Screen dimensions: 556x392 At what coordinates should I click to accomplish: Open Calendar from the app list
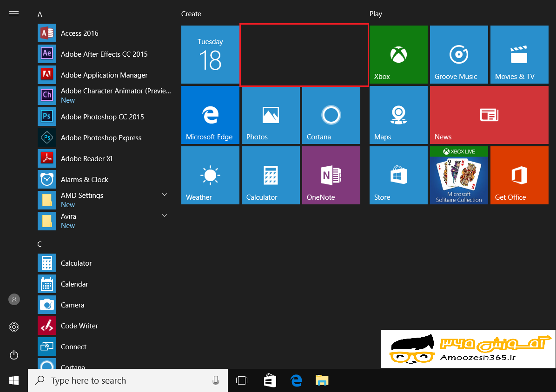pyautogui.click(x=104, y=284)
